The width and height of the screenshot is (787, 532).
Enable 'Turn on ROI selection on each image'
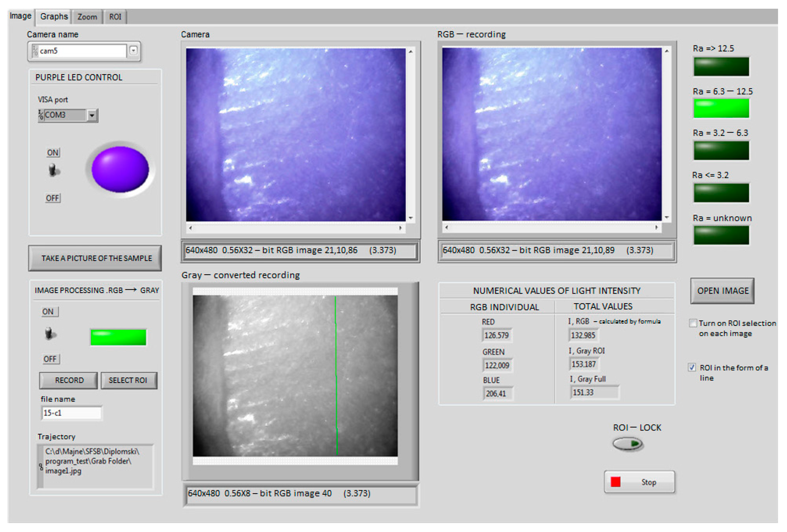tap(693, 323)
